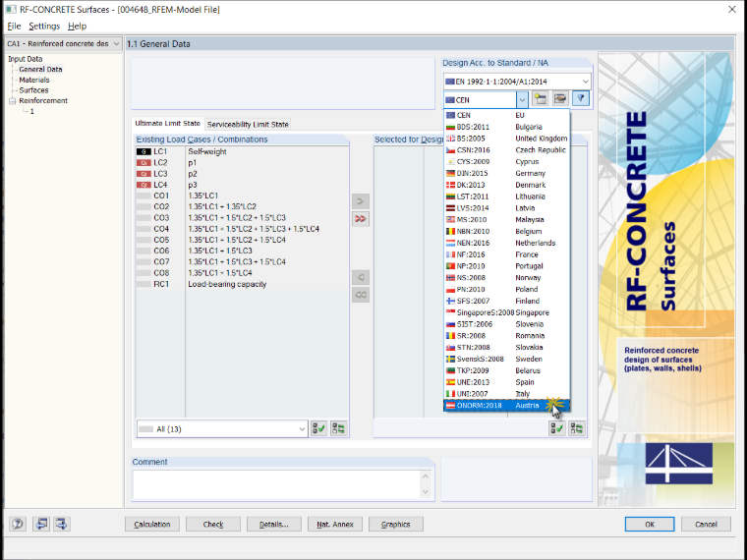This screenshot has width=747, height=560.
Task: Select RC1 Load-bearing capacity row
Action: click(x=242, y=284)
